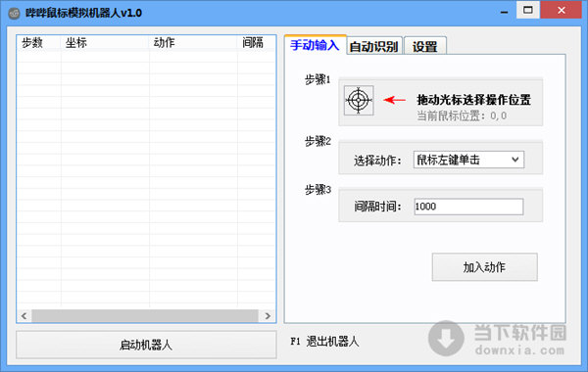Maximize the window
This screenshot has height=372, width=588.
(x=528, y=10)
